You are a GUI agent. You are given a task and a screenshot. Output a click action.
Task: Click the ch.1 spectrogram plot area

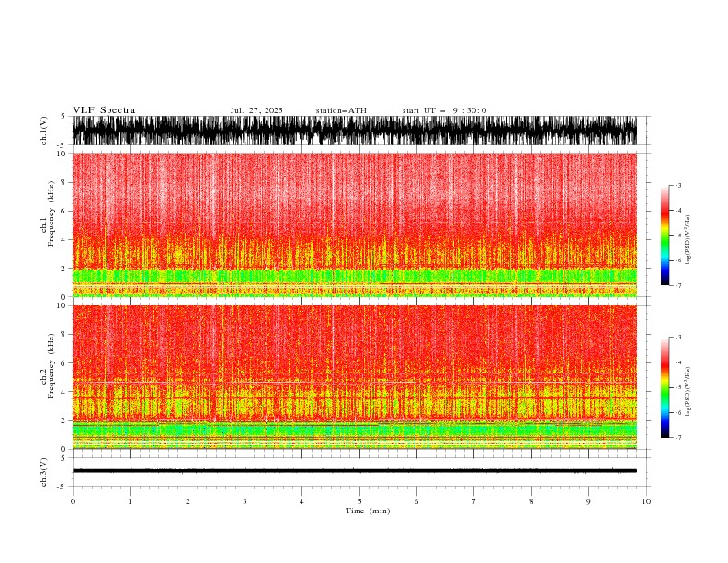(x=355, y=224)
